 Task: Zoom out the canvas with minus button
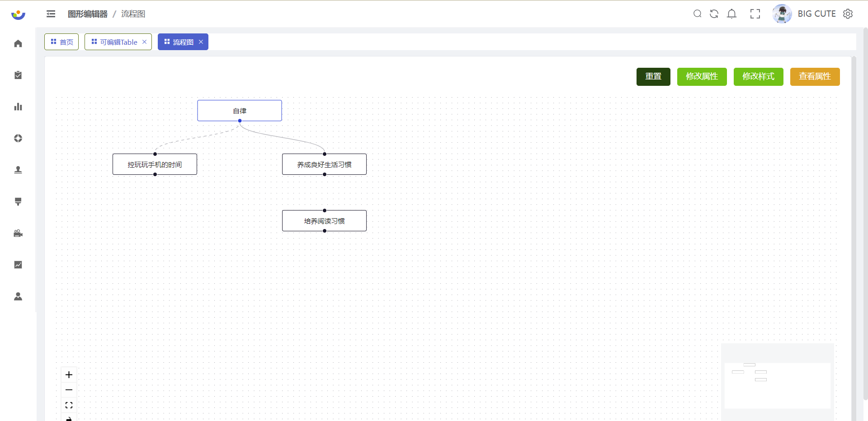(69, 390)
